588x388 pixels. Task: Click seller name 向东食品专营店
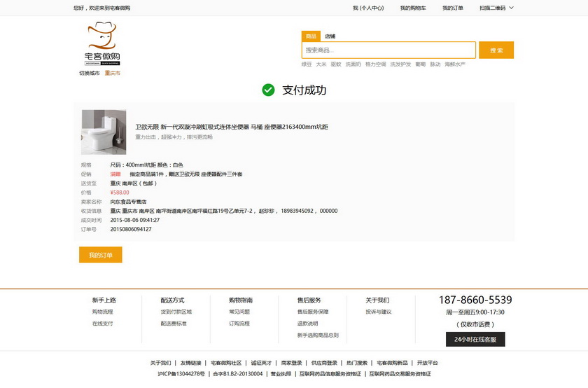pos(128,202)
